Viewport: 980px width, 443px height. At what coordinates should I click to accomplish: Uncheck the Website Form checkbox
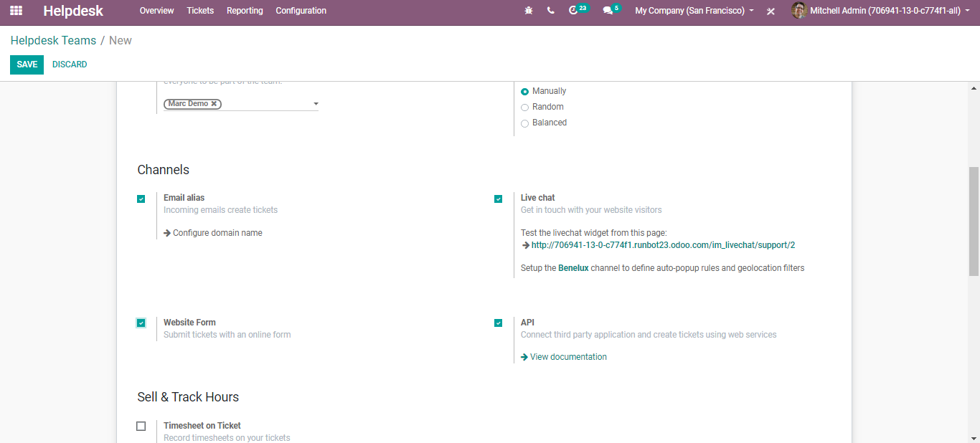point(141,323)
